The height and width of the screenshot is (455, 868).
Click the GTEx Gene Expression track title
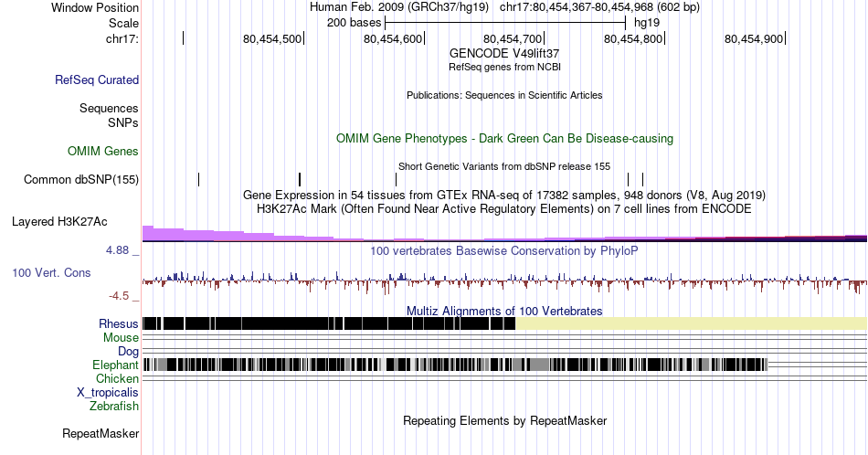coord(504,195)
